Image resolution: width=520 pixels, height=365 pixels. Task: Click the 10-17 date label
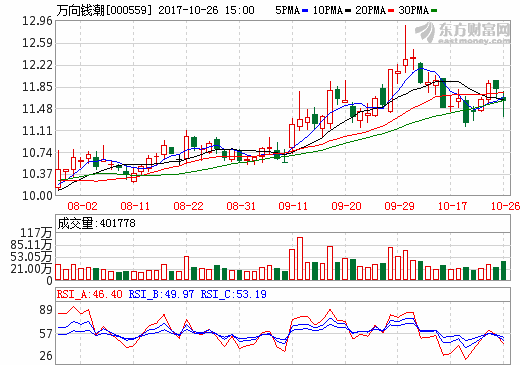(x=452, y=206)
